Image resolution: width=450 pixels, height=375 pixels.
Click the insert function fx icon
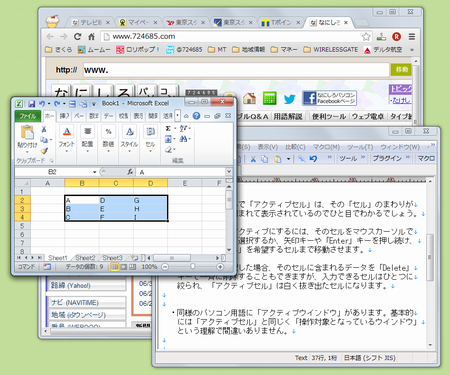coord(130,172)
